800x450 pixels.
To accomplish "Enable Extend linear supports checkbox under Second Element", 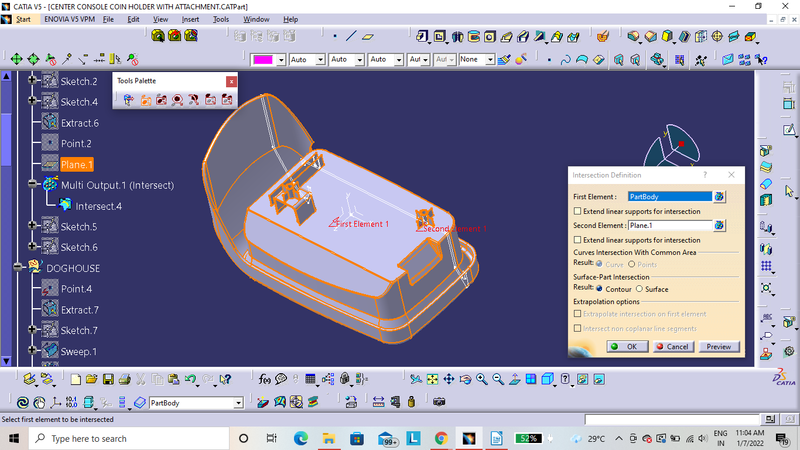I will 577,239.
